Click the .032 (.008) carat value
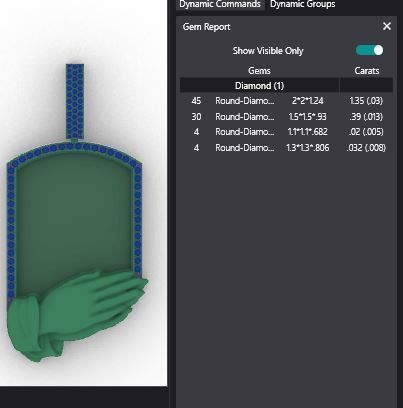The width and height of the screenshot is (403, 408). (x=366, y=148)
